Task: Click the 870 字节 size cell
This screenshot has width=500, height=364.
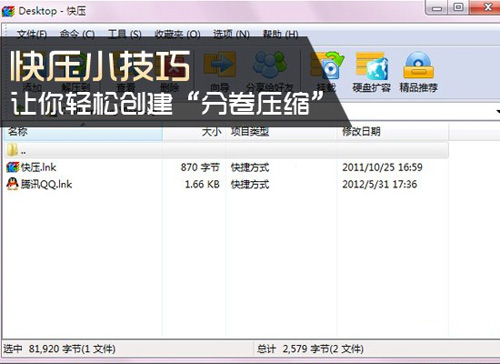Action: [x=200, y=167]
